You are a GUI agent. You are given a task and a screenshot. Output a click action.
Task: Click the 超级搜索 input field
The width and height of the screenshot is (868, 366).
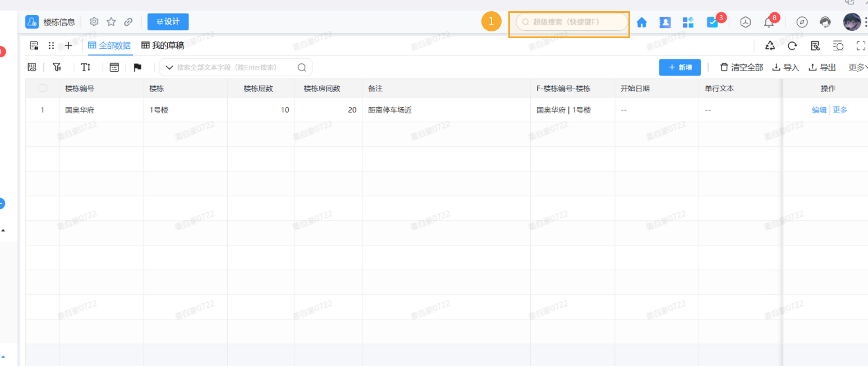coord(572,22)
